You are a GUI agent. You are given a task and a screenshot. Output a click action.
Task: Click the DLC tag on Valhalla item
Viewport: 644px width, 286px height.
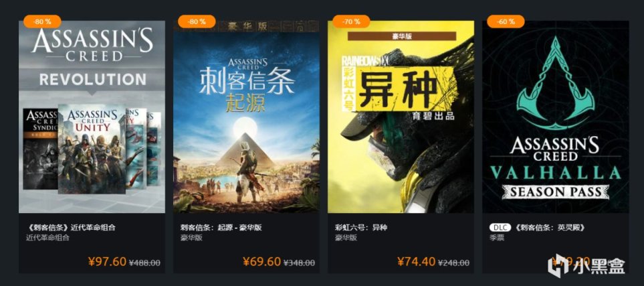pyautogui.click(x=500, y=228)
